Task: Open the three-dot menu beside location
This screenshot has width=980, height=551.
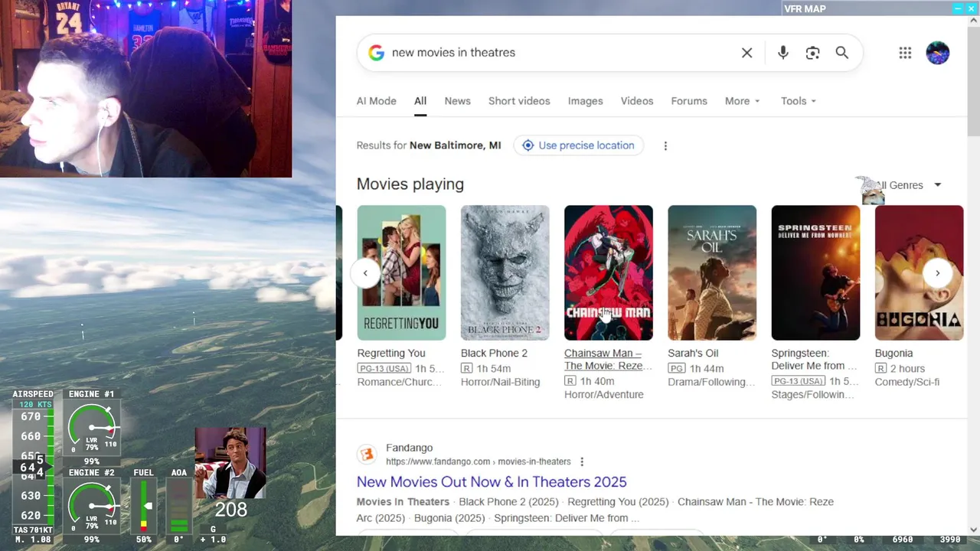Action: (x=665, y=145)
